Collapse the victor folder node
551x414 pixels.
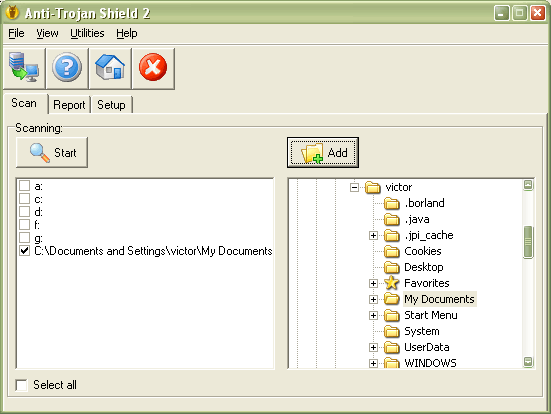354,187
